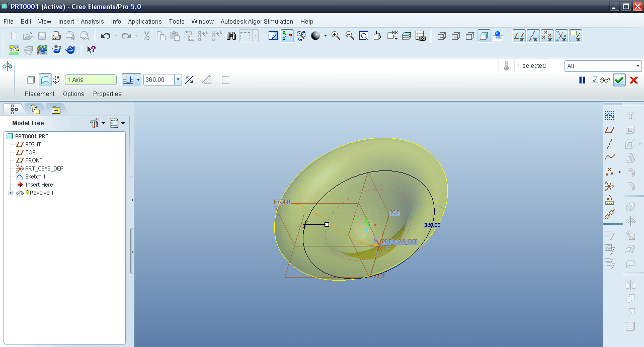Click the 1 Axis collector field
Image resolution: width=644 pixels, height=347 pixels.
[x=91, y=80]
